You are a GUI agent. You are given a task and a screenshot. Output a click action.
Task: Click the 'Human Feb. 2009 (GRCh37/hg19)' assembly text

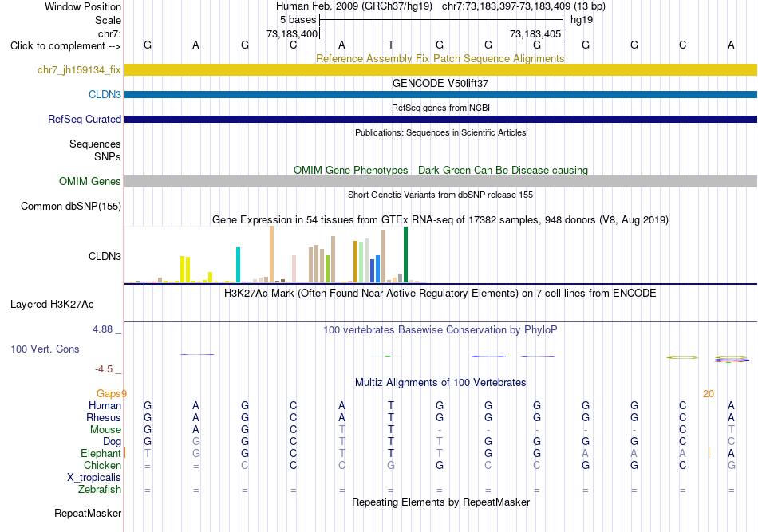coord(353,6)
